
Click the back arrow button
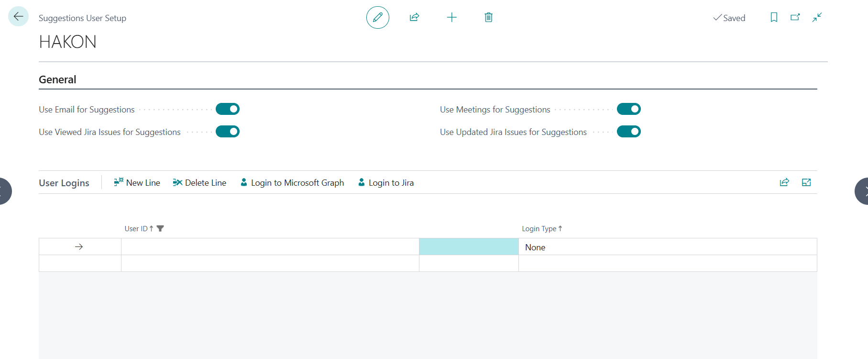pos(18,17)
